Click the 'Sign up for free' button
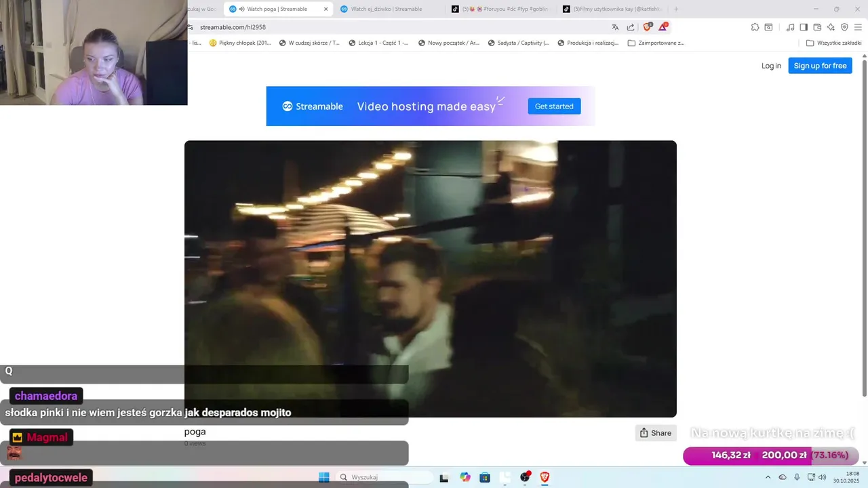 [x=820, y=66]
